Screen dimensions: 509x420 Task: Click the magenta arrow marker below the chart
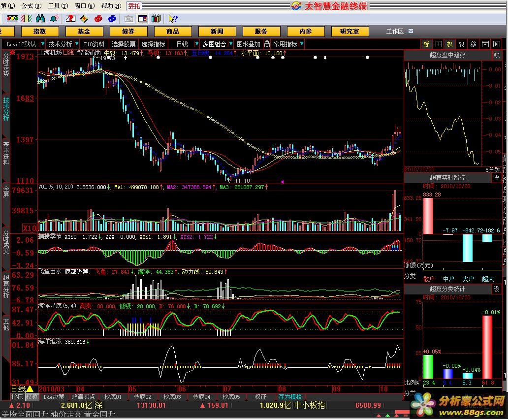click(282, 182)
